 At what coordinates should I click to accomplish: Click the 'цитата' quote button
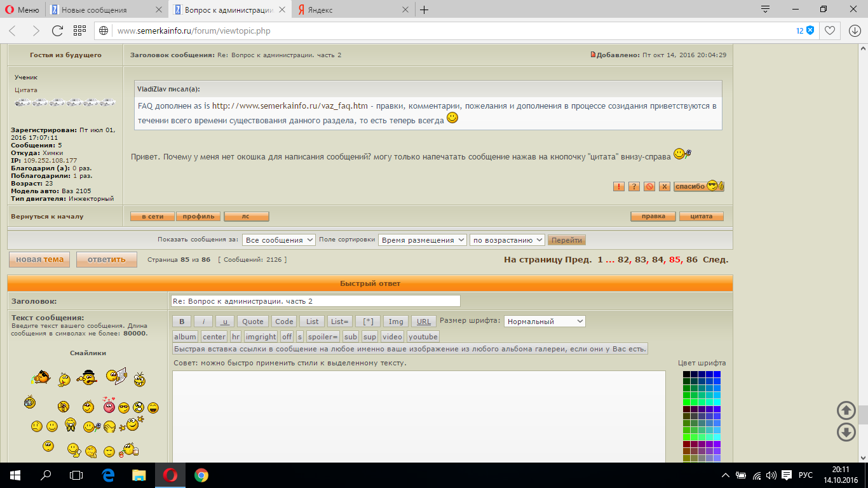701,217
